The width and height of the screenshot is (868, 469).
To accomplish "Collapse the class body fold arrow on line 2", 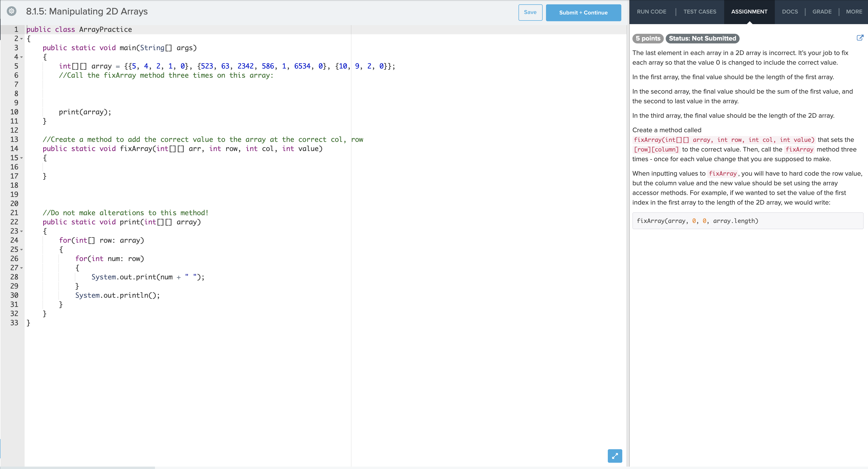I will (x=21, y=39).
